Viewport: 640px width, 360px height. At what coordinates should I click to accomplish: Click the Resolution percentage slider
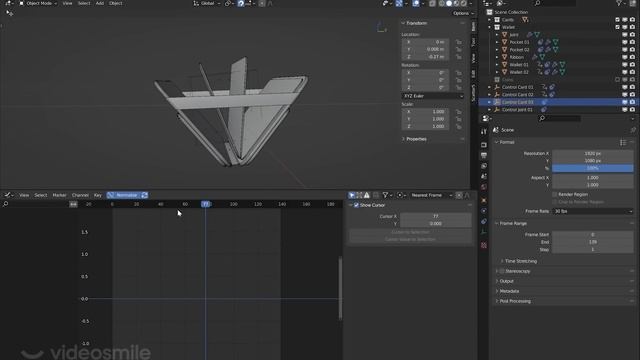[593, 168]
